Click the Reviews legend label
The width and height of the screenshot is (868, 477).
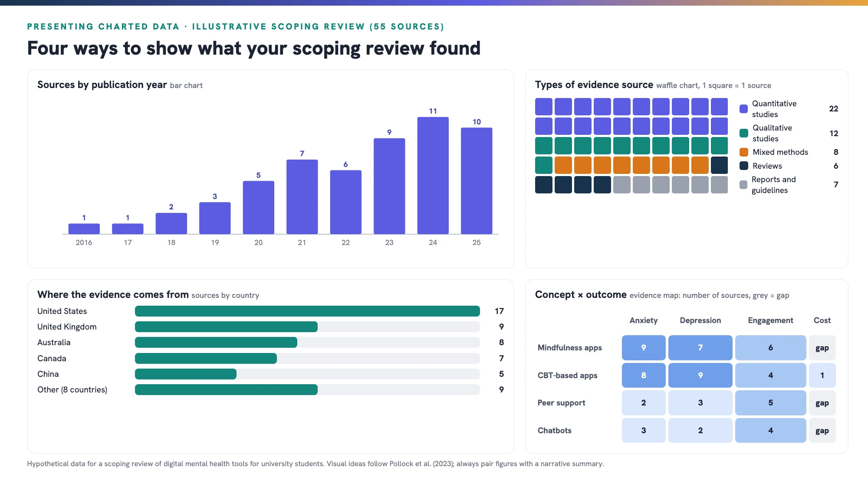pyautogui.click(x=767, y=166)
